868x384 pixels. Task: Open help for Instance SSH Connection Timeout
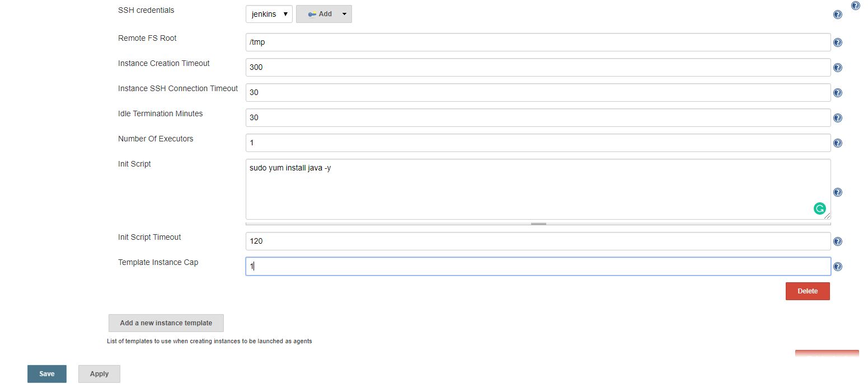838,93
